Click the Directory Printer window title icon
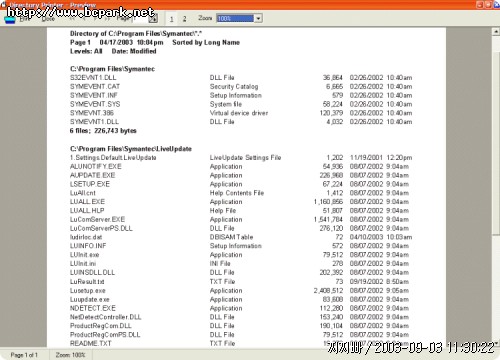 point(3,5)
